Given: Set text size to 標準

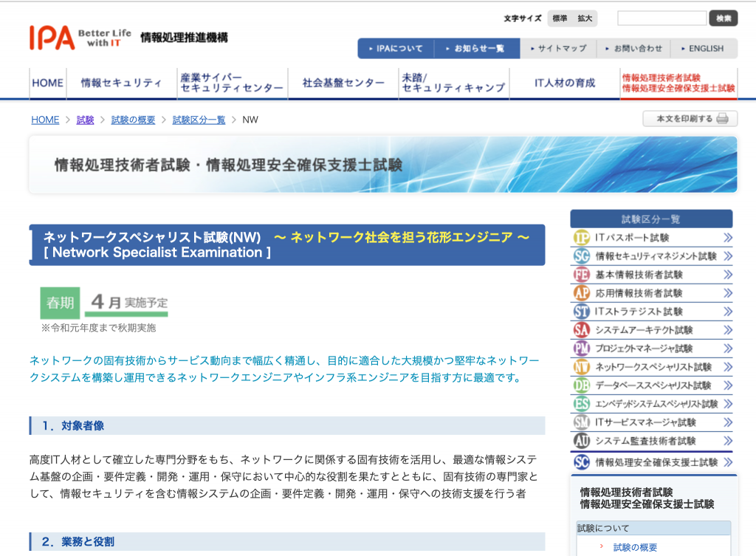Looking at the screenshot, I should click(560, 18).
